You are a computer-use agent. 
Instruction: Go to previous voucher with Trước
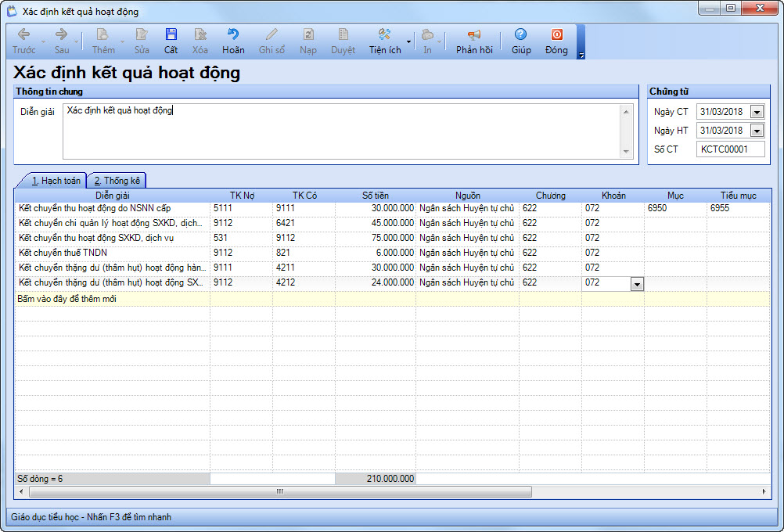tap(24, 41)
